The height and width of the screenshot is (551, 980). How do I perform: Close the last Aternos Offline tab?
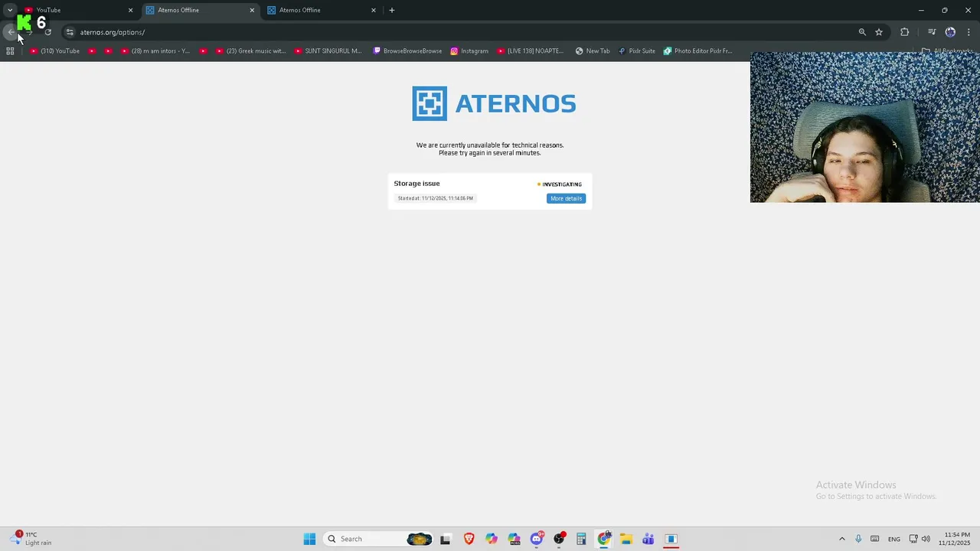374,10
